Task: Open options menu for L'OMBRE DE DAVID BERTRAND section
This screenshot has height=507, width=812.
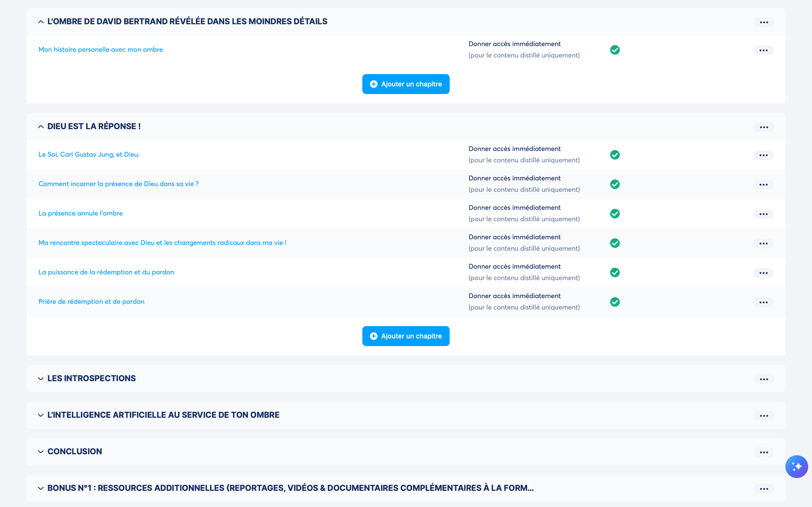Action: pos(763,22)
